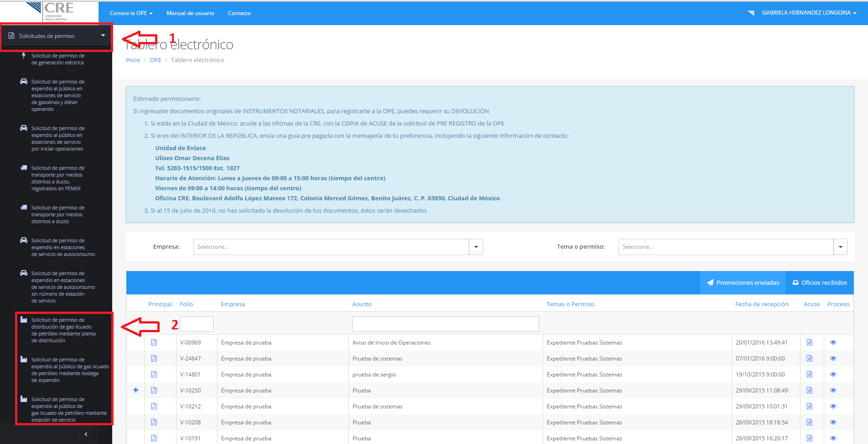Open the PDF icon for folio V-24647
Viewport: 868px width, 444px height.
[154, 358]
